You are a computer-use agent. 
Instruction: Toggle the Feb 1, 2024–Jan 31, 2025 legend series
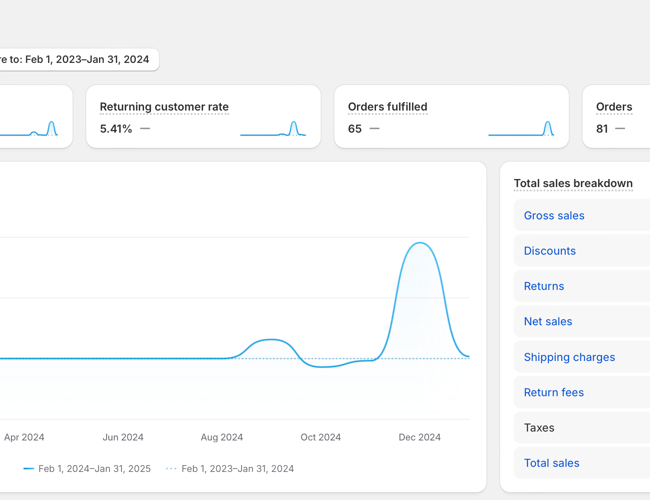[x=87, y=468]
